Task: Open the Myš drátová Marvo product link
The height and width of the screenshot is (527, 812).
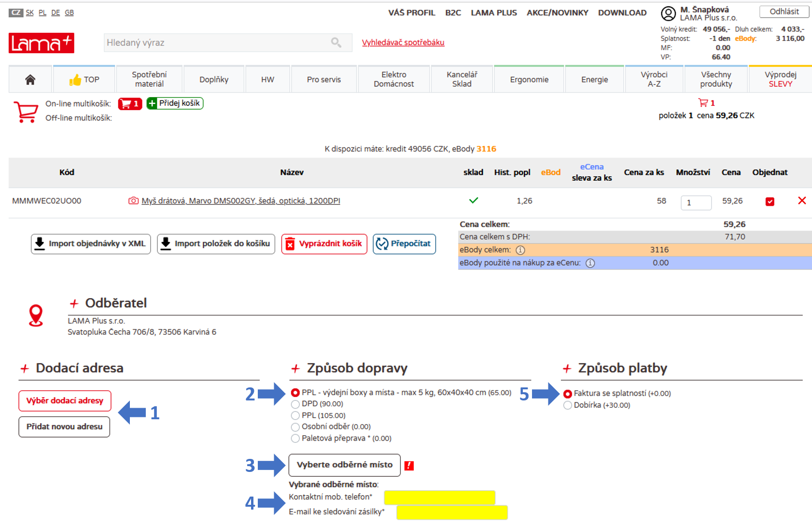Action: [241, 201]
